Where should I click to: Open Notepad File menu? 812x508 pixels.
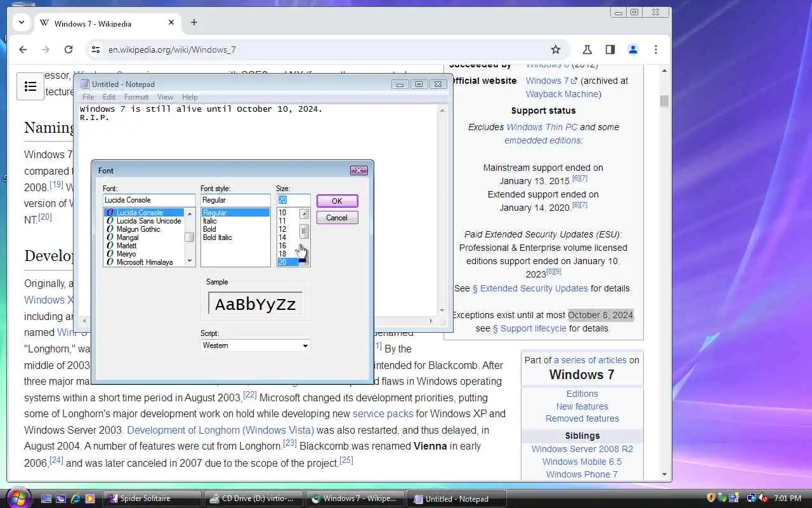pyautogui.click(x=88, y=97)
